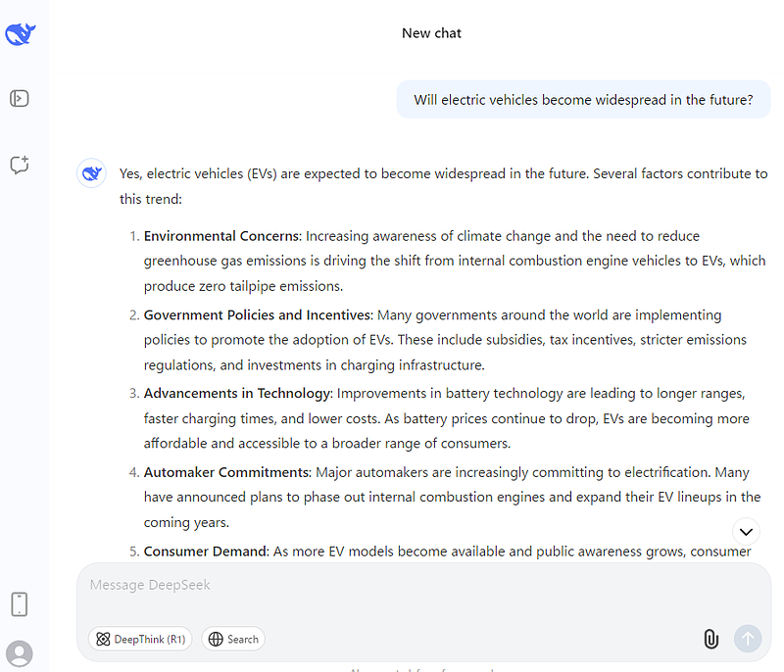784x672 pixels.
Task: Toggle the web Search option
Action: [233, 639]
